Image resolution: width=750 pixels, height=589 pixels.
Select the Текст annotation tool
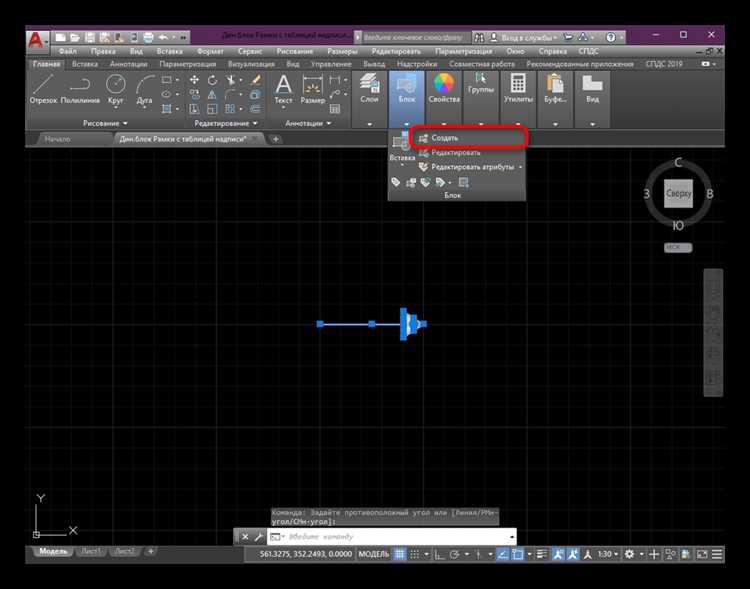coord(283,89)
